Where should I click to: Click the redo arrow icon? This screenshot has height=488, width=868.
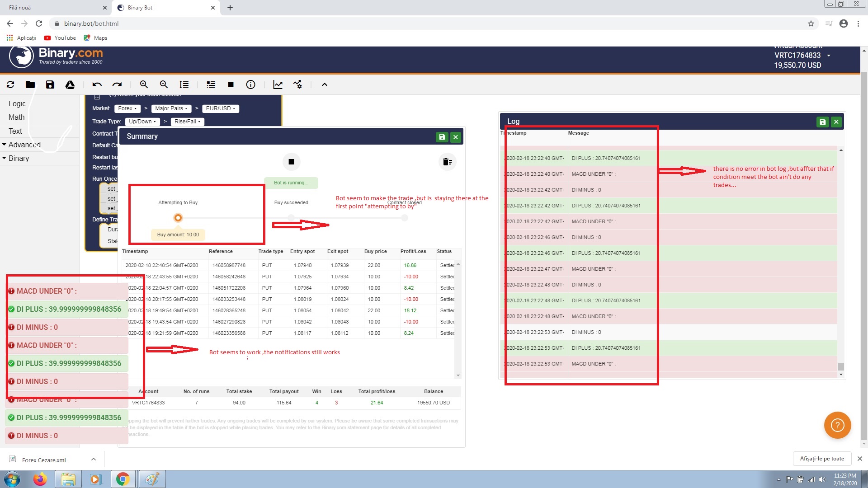(117, 84)
